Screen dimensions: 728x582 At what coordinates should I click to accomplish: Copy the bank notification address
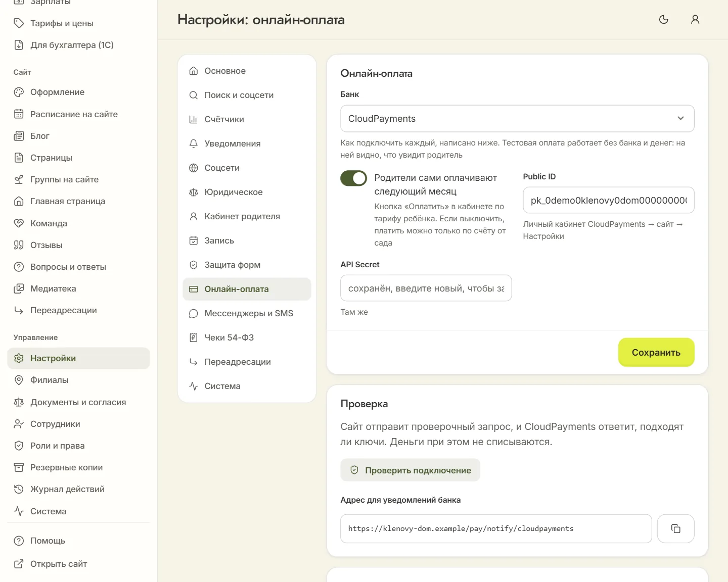[x=675, y=528]
